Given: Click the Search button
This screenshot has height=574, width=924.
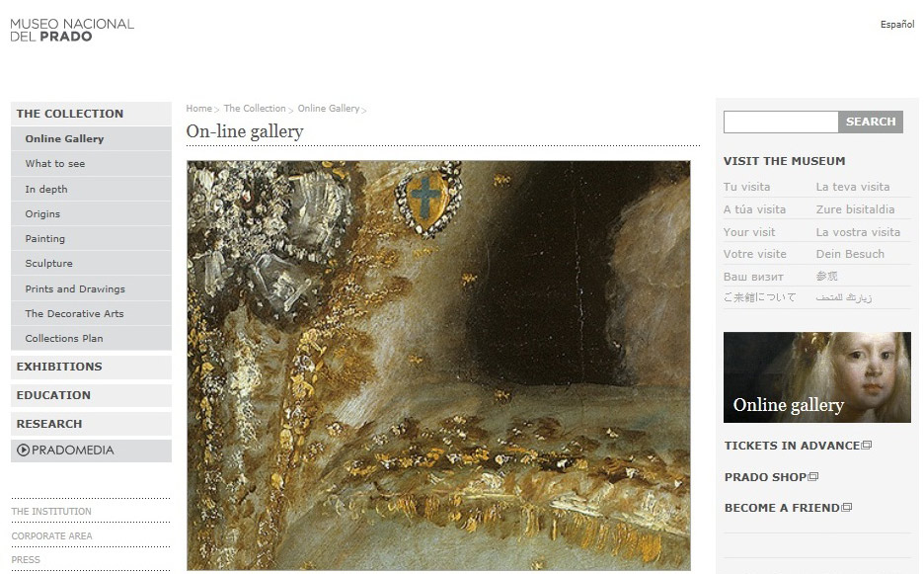Looking at the screenshot, I should click(871, 122).
